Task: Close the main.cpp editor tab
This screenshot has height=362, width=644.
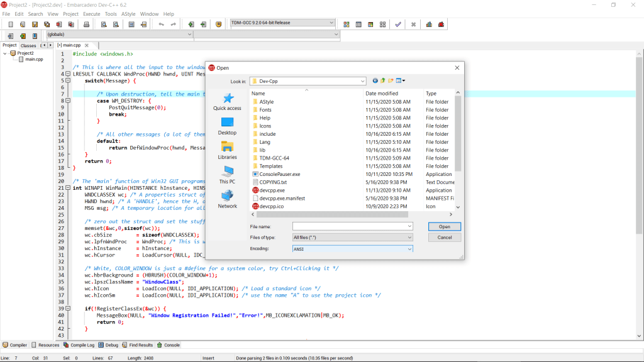Action: [87, 45]
